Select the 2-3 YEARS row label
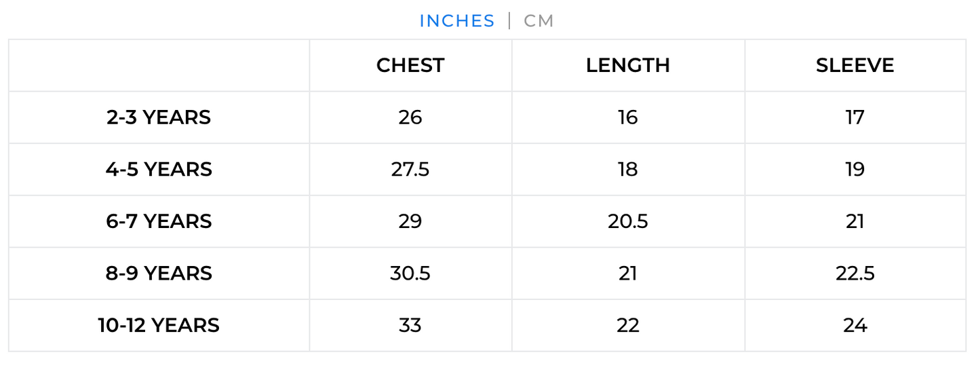 pos(159,117)
